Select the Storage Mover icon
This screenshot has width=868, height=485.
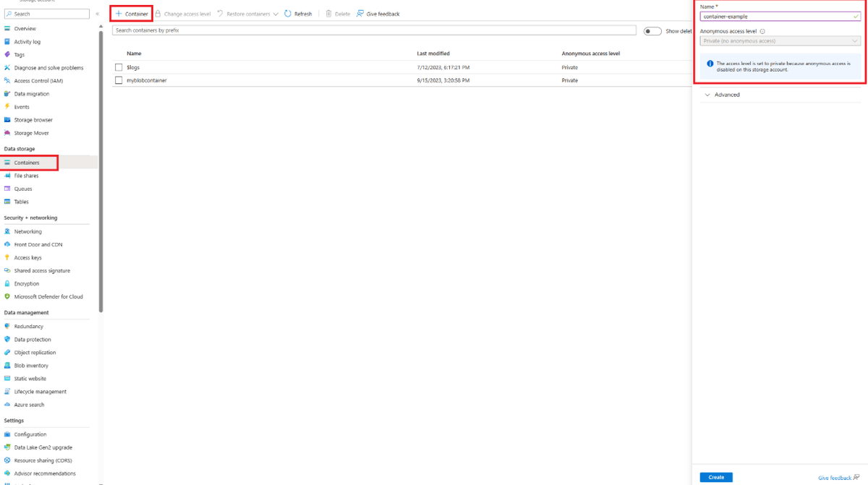(x=7, y=133)
